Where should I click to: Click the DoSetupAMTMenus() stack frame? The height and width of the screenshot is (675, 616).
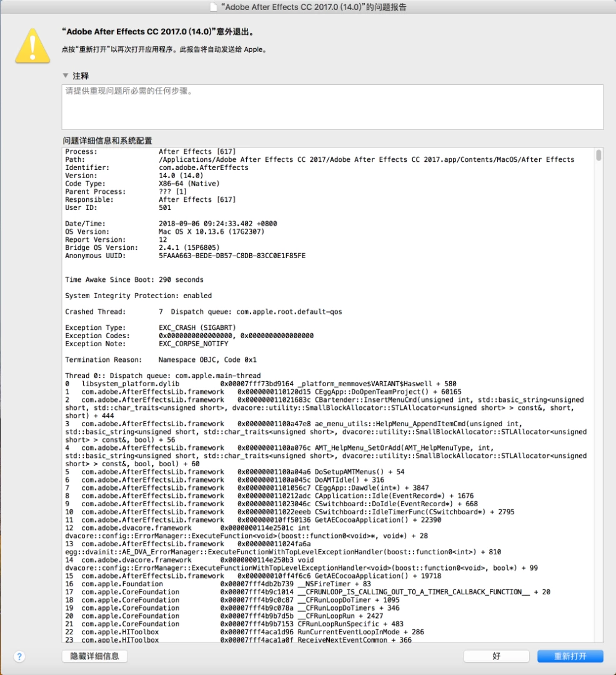click(x=234, y=472)
